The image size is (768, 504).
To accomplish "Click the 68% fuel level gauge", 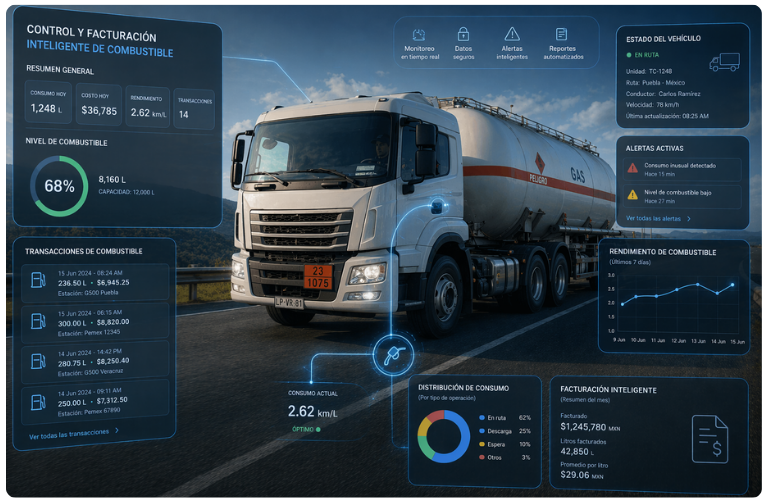I will point(59,186).
